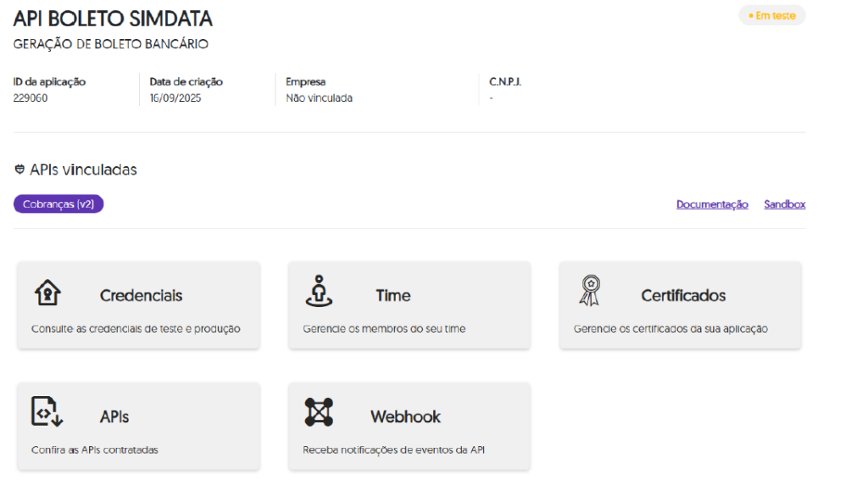Click the shield icon beside APIs vinculadas
868x486 pixels.
coord(19,170)
